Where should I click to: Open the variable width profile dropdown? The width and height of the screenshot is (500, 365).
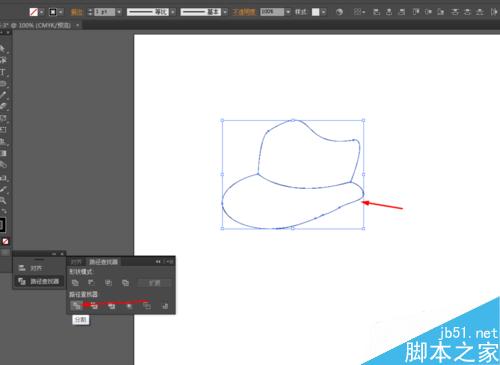(x=173, y=12)
